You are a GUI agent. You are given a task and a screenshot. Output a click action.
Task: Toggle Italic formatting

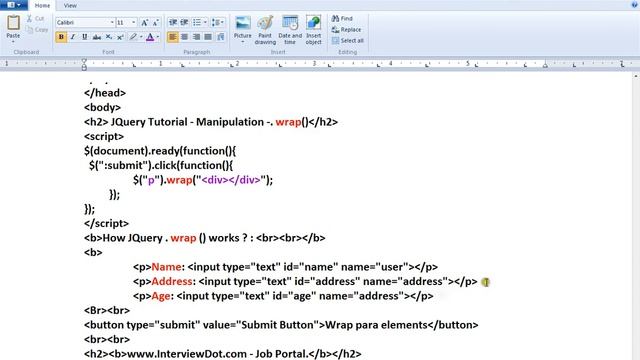[x=73, y=37]
